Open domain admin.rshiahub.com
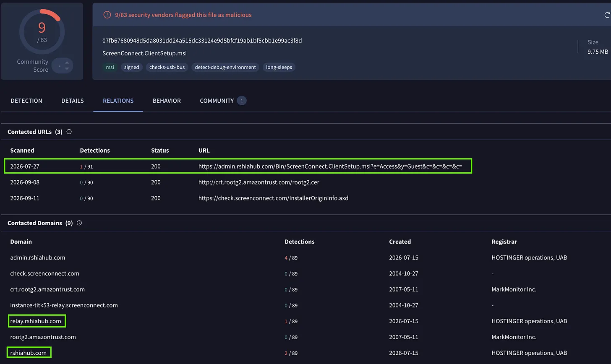 (x=38, y=257)
